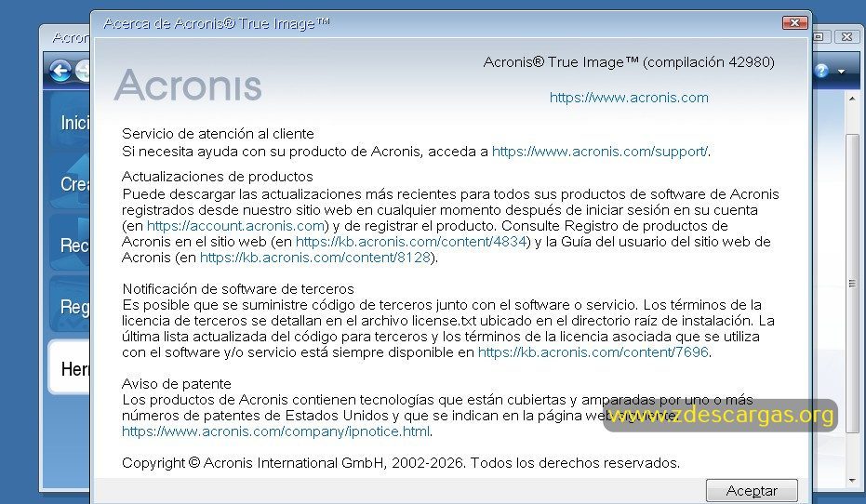Open help via the blue question mark icon
Screen dimensions: 866x504
click(820, 71)
